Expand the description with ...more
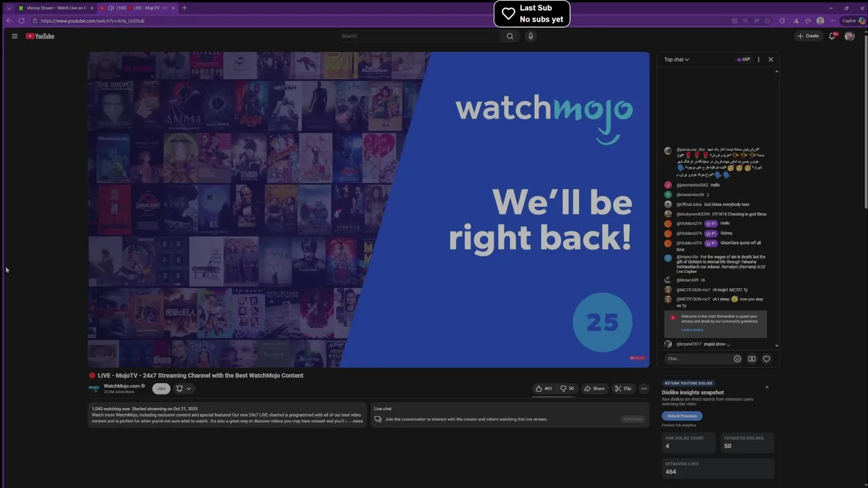This screenshot has height=488, width=868. point(357,421)
